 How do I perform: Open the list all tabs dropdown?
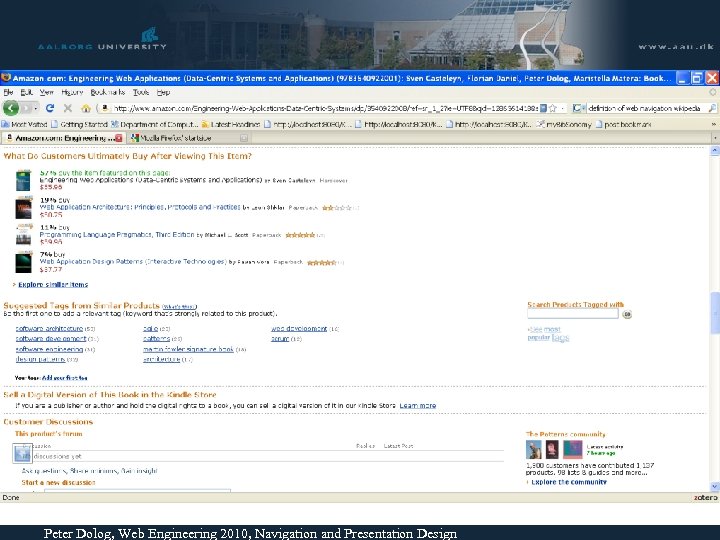click(715, 138)
